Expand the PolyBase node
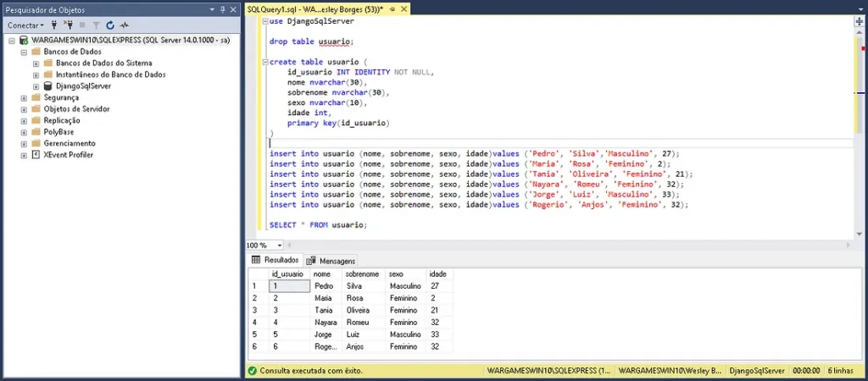Image resolution: width=868 pixels, height=381 pixels. tap(24, 133)
